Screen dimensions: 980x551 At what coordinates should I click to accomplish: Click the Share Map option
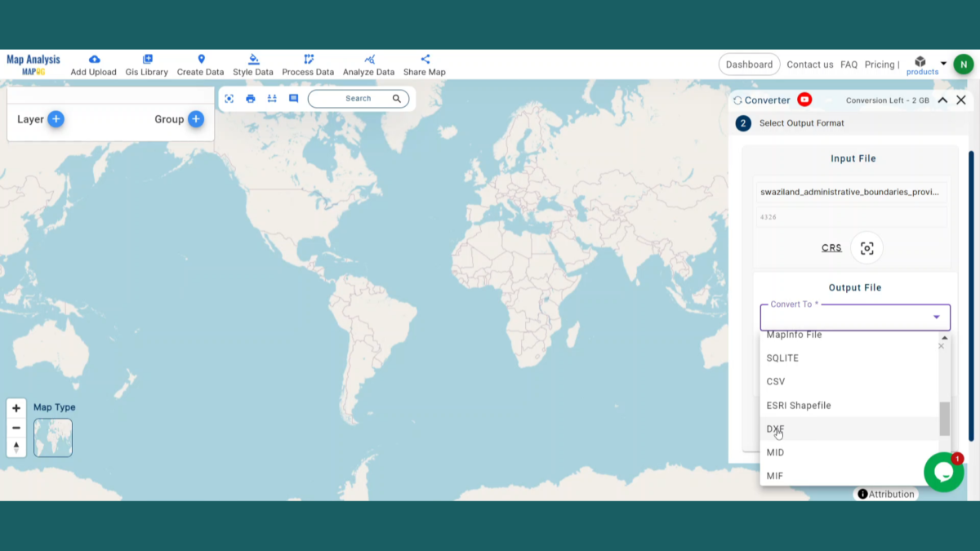425,65
